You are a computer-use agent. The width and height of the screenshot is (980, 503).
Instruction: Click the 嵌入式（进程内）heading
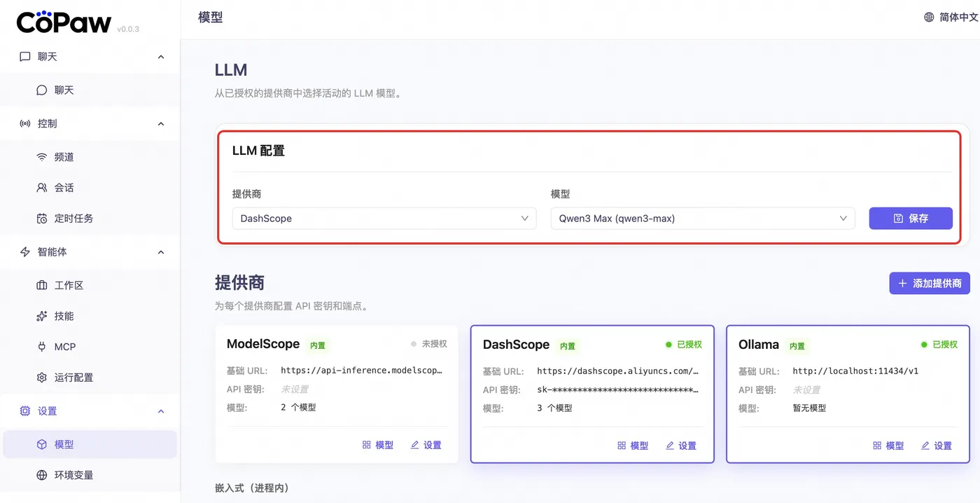pyautogui.click(x=252, y=488)
